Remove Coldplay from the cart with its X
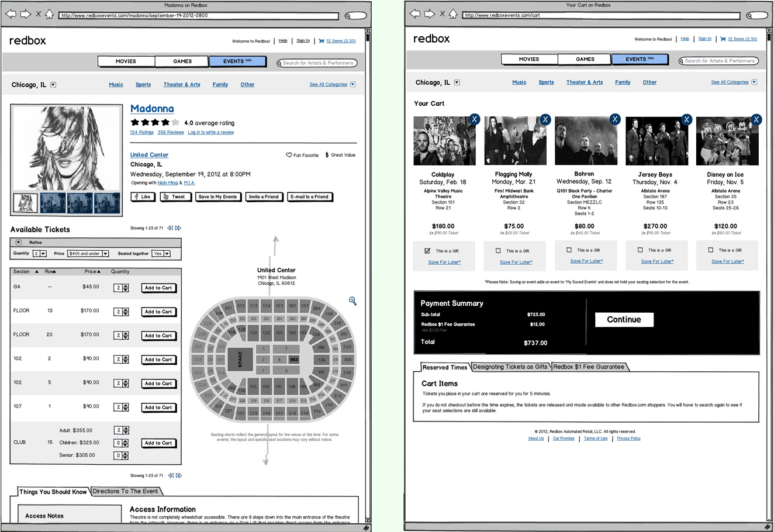774x532 pixels. 474,119
